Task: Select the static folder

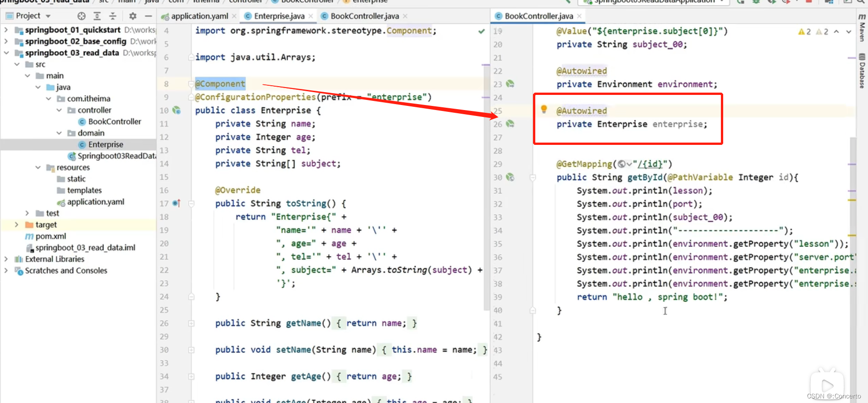Action: point(76,179)
